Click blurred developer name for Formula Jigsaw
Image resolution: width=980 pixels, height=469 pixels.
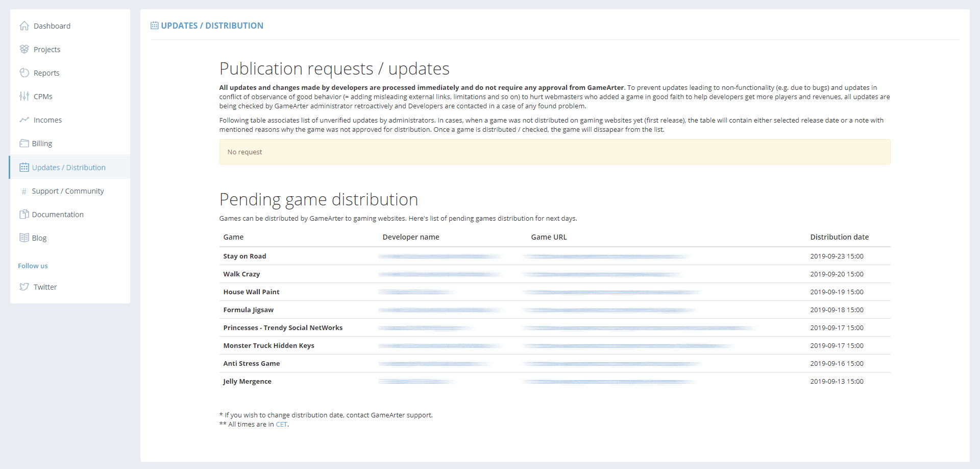440,310
